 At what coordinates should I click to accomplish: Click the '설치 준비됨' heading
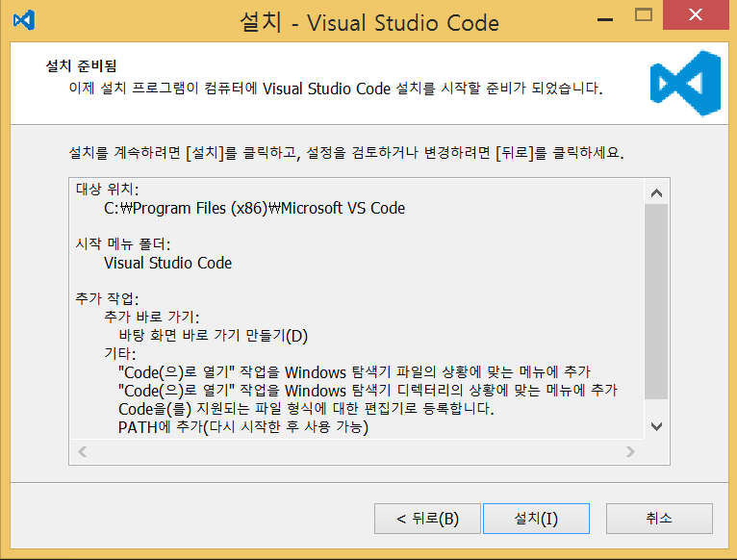click(x=81, y=65)
